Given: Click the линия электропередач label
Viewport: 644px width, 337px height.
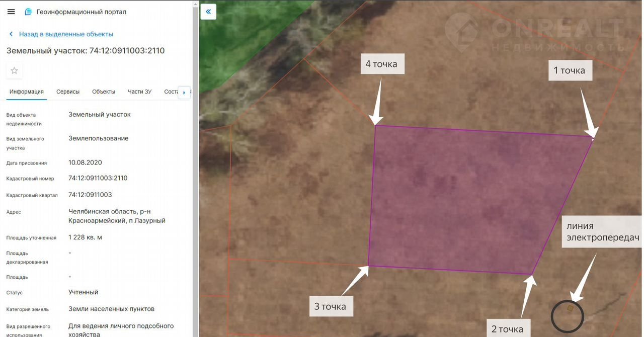Looking at the screenshot, I should (x=602, y=232).
